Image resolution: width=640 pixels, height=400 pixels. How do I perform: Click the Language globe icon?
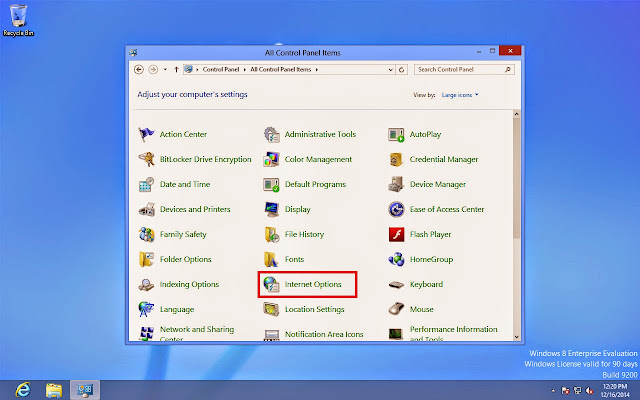[146, 309]
